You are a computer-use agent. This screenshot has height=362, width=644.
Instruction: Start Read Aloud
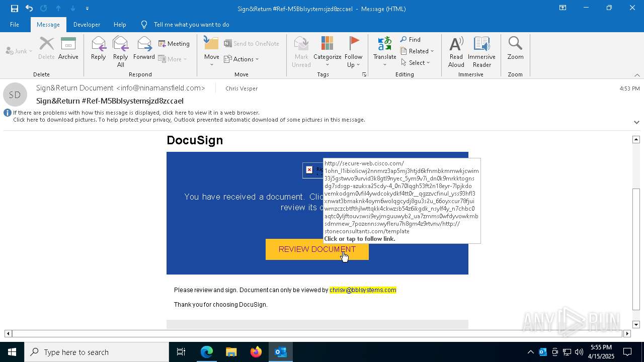(456, 52)
